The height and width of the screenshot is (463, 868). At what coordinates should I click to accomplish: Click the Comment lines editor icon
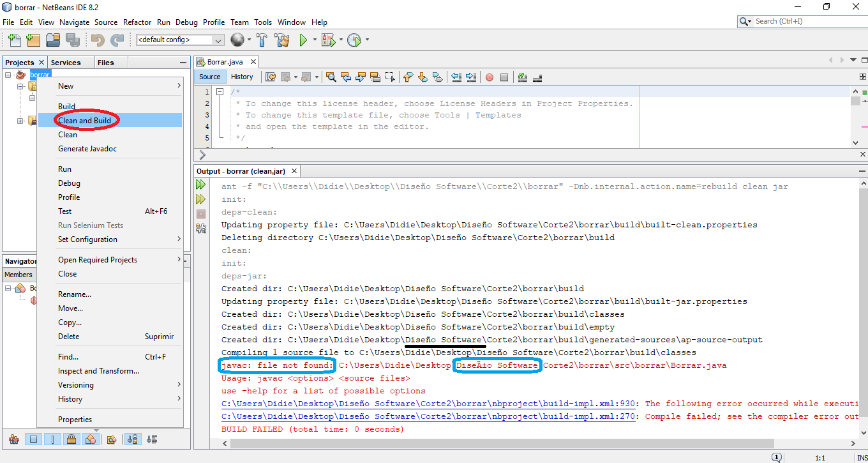(x=523, y=77)
